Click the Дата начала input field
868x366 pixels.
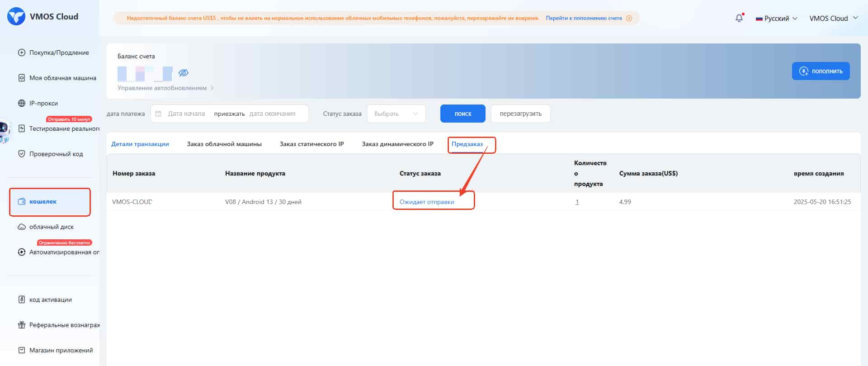pos(186,114)
